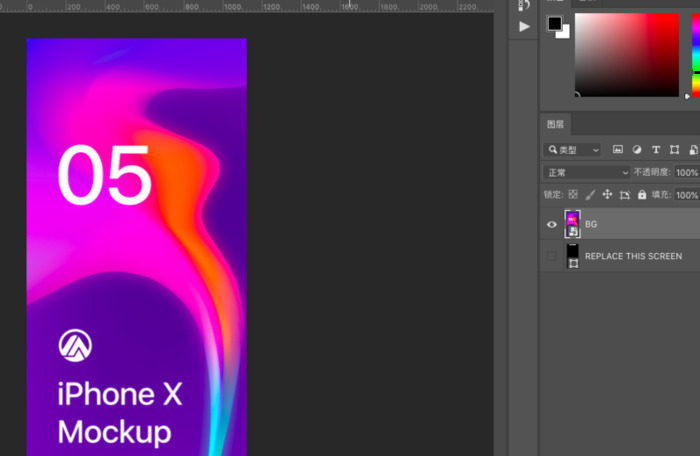The width and height of the screenshot is (700, 456).
Task: Open the blend mode dropdown
Action: coord(587,172)
